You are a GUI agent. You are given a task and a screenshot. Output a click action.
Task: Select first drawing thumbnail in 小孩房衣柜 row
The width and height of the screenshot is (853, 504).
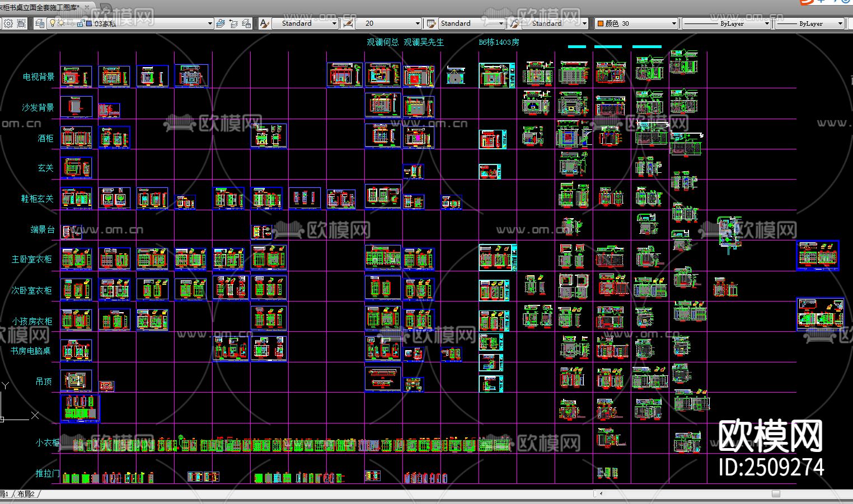pos(76,320)
